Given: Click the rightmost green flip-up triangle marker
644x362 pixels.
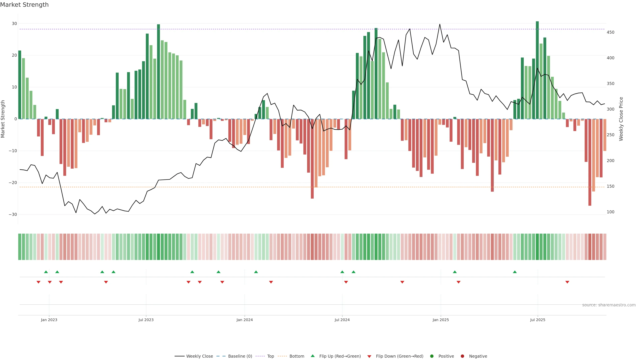Looking at the screenshot, I should (x=515, y=272).
